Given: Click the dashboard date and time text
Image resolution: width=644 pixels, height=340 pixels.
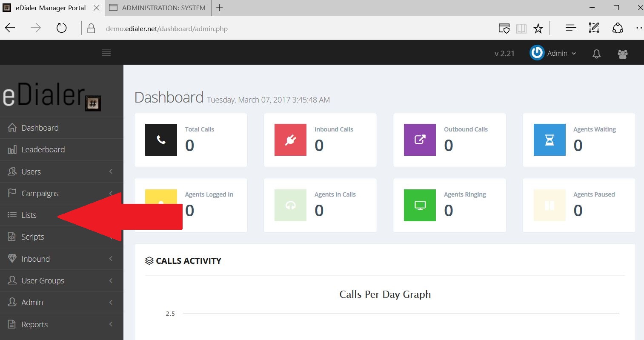Looking at the screenshot, I should 268,100.
